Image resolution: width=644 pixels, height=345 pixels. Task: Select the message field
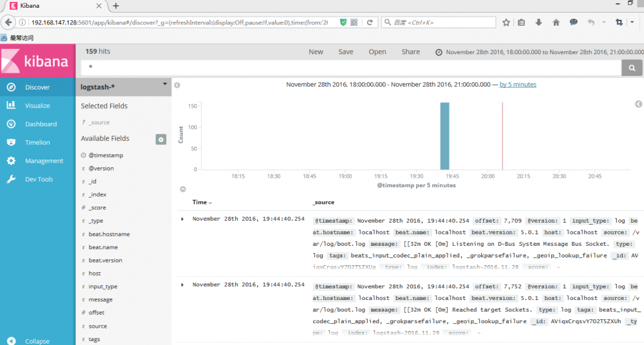[100, 300]
